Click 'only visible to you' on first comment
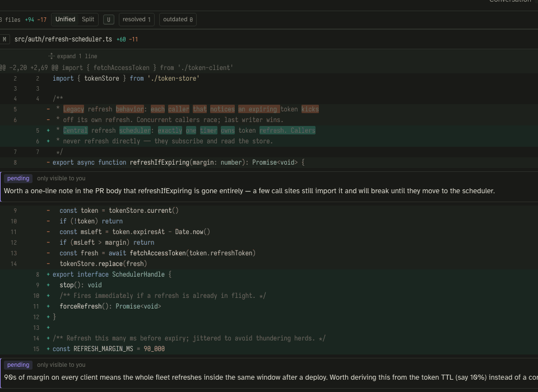538x392 pixels. click(61, 178)
